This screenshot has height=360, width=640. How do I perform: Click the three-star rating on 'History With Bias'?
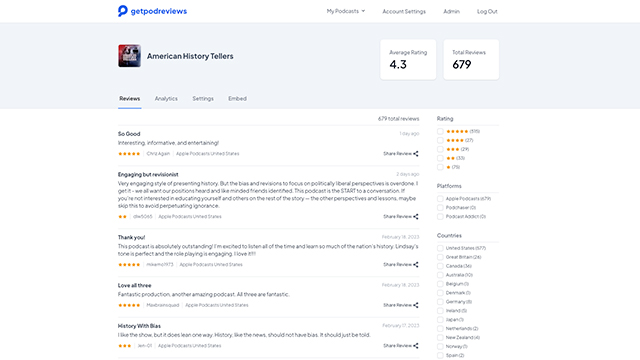pos(124,346)
